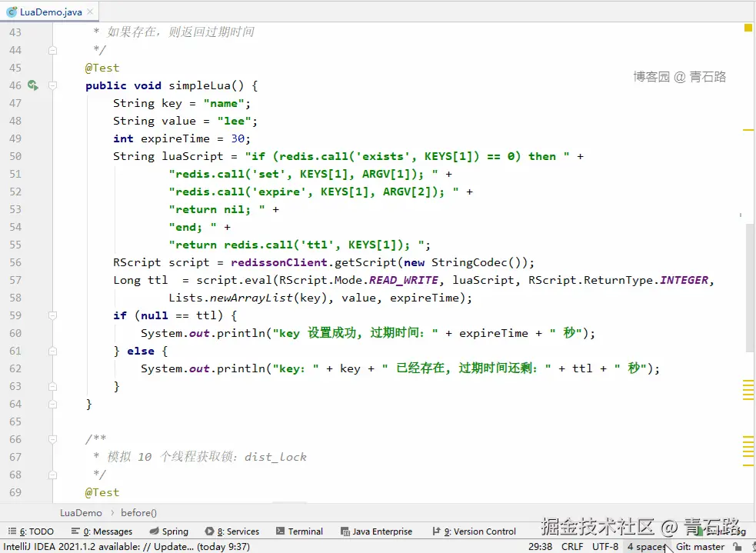Open the 9: Version Control tool window
The width and height of the screenshot is (756, 553).
475,531
